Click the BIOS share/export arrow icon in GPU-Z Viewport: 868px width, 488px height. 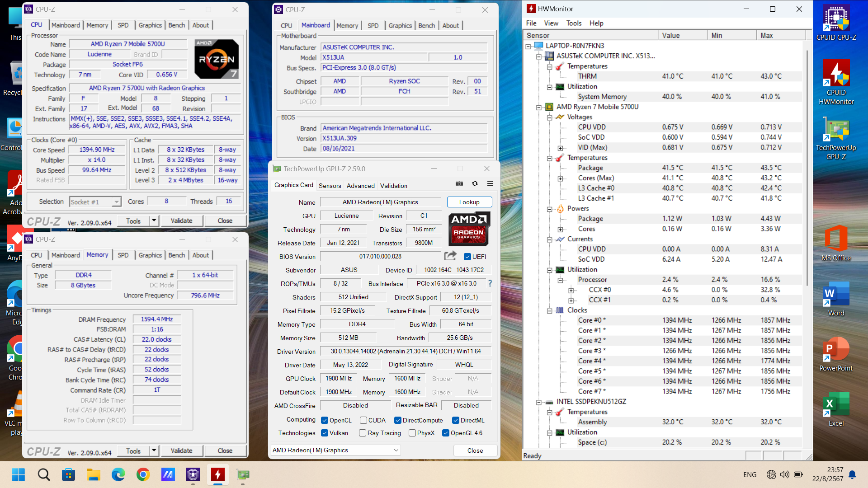click(x=450, y=256)
